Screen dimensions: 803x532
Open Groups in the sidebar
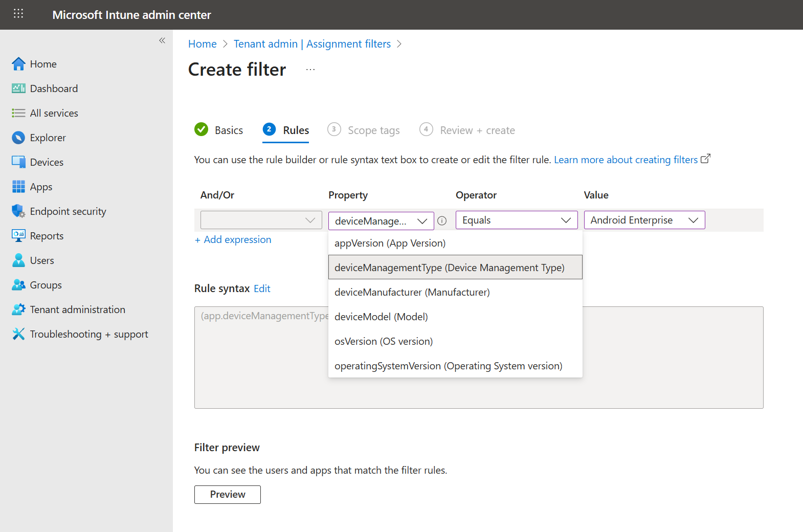point(46,285)
